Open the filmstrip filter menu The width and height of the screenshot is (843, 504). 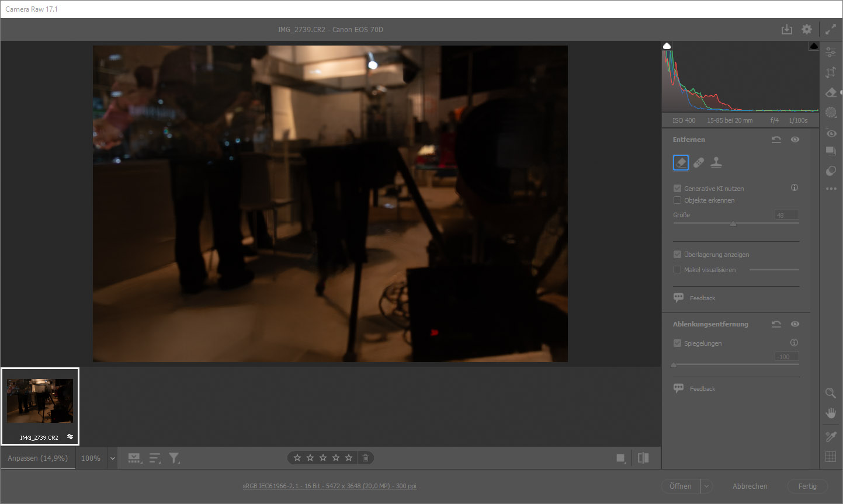pyautogui.click(x=174, y=458)
